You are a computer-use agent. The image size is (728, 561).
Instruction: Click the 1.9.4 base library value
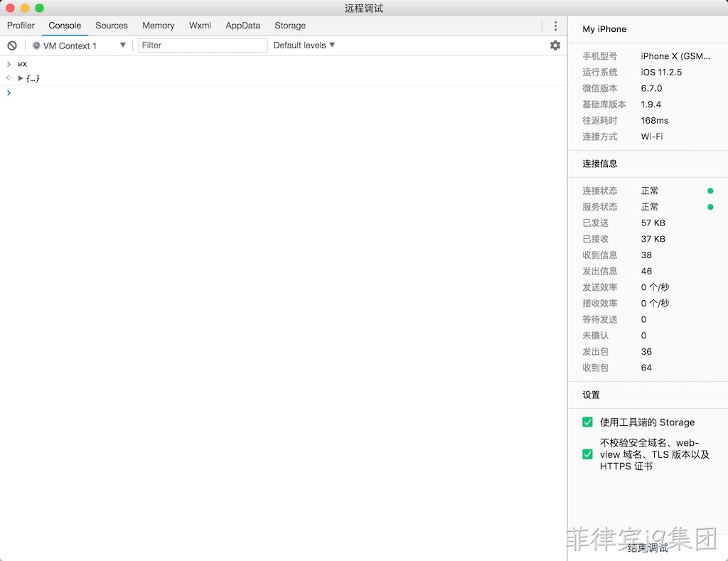click(651, 105)
